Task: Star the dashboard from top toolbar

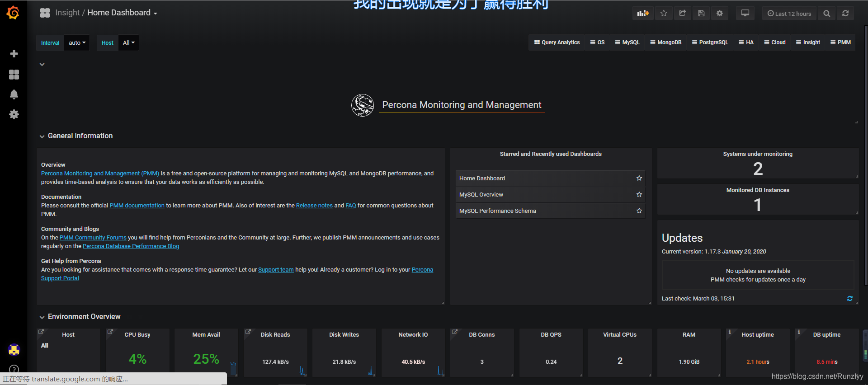Action: (664, 14)
